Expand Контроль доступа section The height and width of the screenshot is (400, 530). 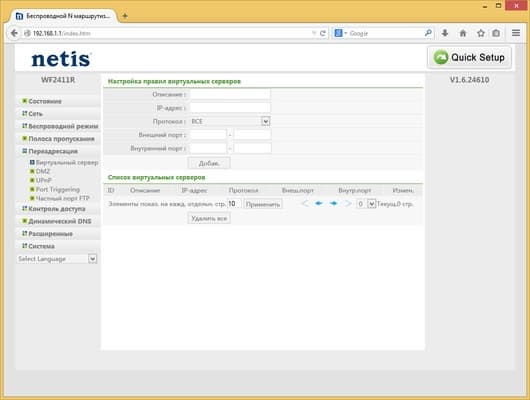[58, 209]
